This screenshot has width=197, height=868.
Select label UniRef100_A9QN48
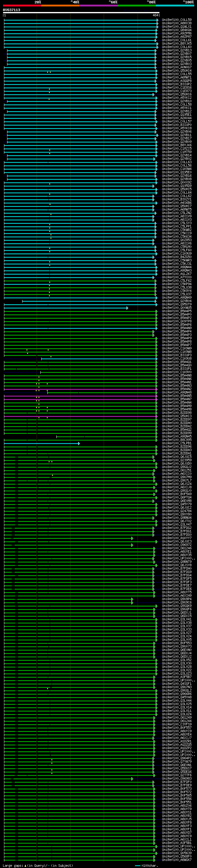click(x=177, y=393)
